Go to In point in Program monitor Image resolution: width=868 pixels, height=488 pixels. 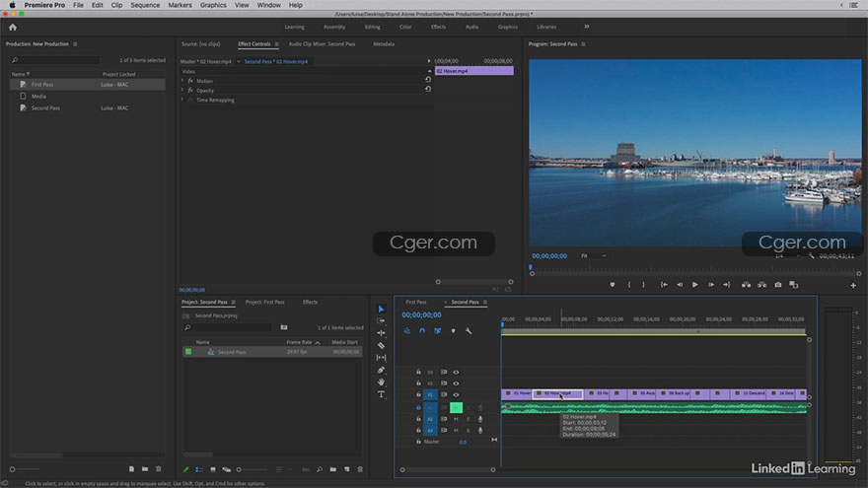click(x=664, y=284)
